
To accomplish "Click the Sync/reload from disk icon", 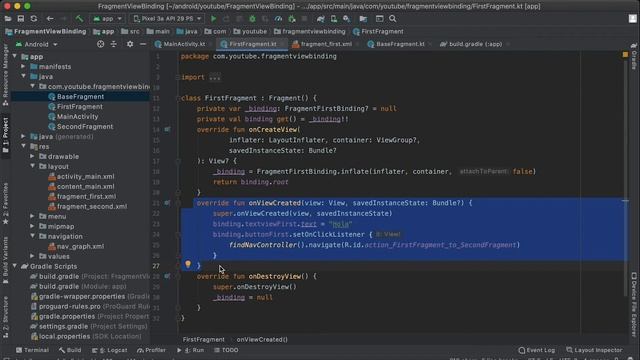I will coord(34,19).
